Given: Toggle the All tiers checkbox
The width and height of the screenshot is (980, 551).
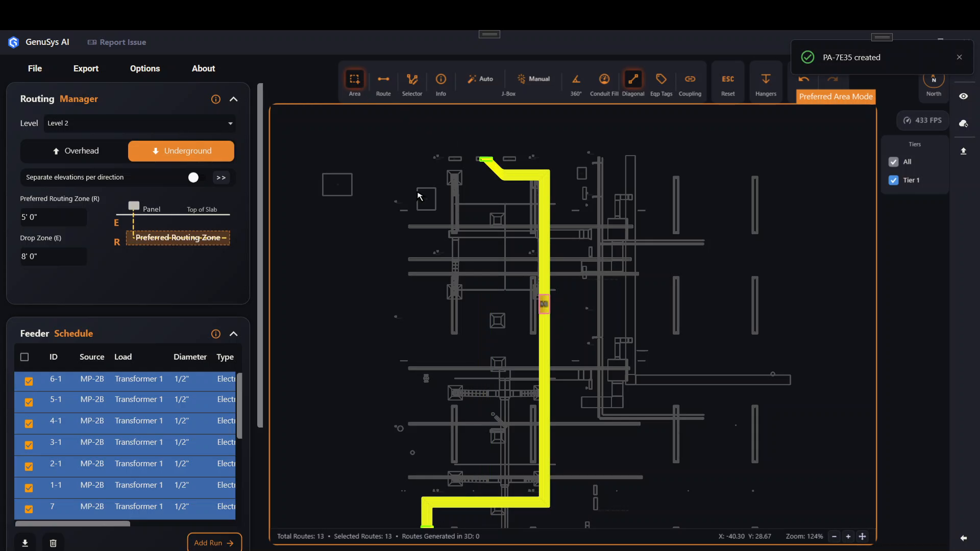Looking at the screenshot, I should pyautogui.click(x=893, y=162).
